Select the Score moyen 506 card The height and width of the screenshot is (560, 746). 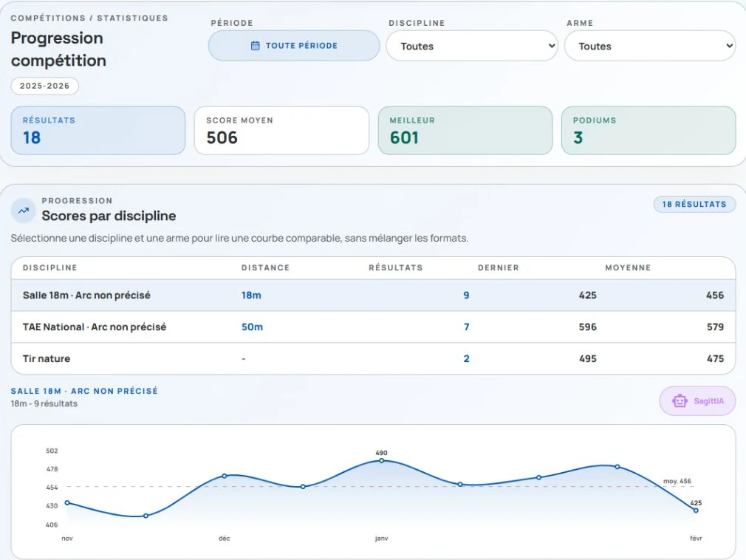(x=281, y=130)
